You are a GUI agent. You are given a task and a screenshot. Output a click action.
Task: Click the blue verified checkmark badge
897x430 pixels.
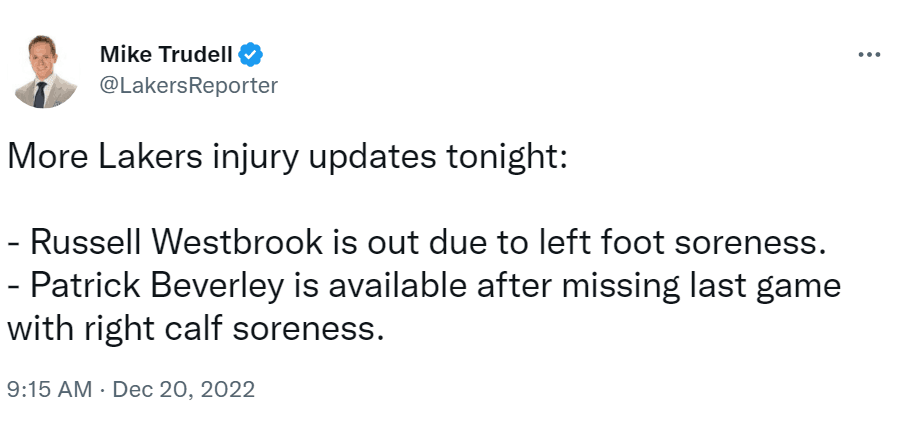pyautogui.click(x=251, y=55)
